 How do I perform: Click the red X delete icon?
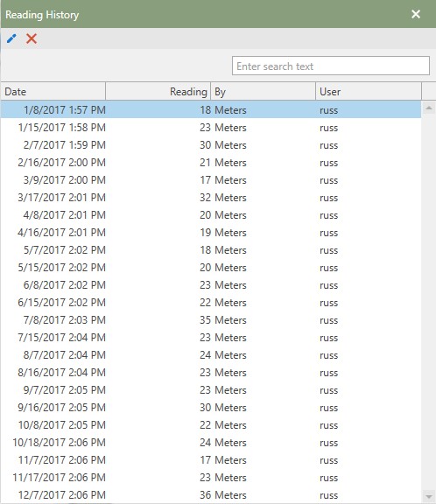[32, 38]
